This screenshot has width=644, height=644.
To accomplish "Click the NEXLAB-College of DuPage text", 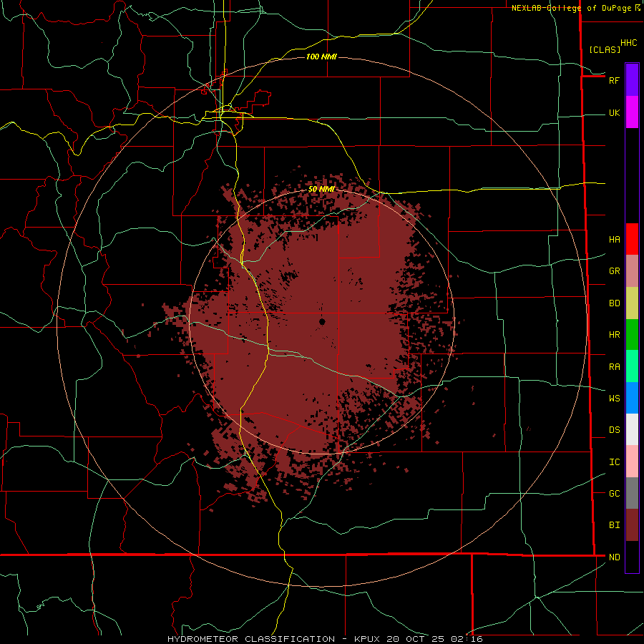I will 571,8.
